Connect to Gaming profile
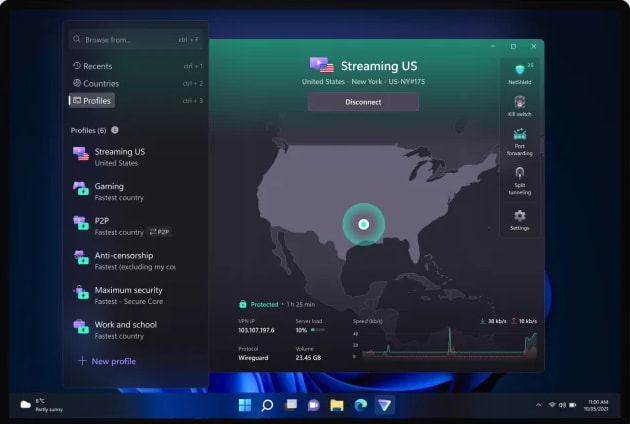 coord(136,191)
